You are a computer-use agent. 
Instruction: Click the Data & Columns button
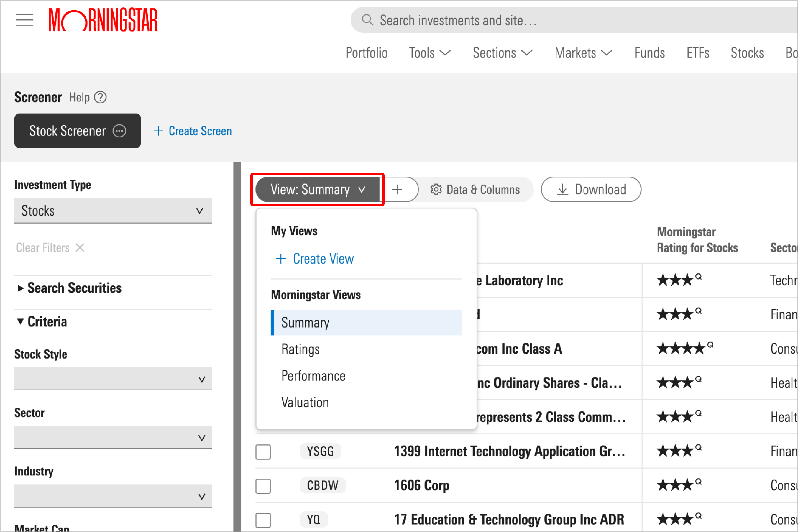475,189
